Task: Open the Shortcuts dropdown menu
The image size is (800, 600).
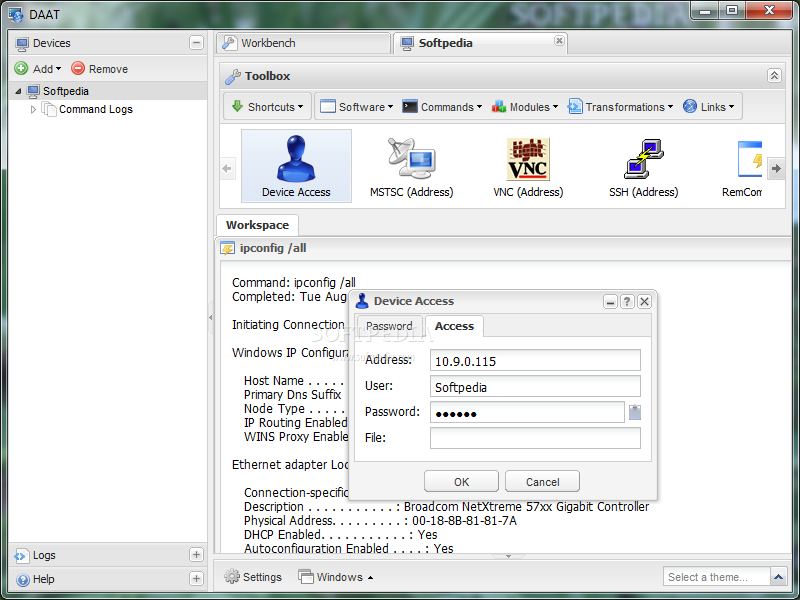Action: click(267, 107)
